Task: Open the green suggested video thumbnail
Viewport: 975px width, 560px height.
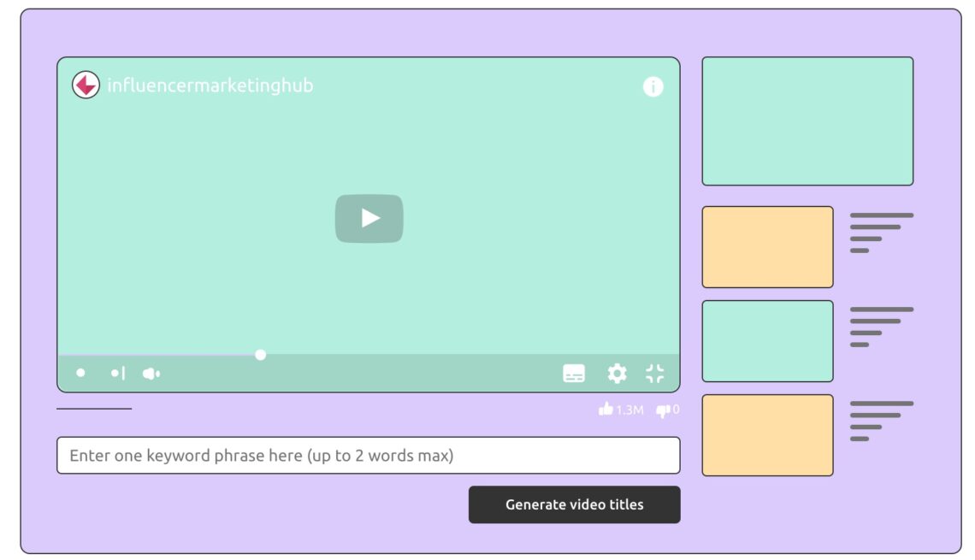Action: pyautogui.click(x=767, y=340)
